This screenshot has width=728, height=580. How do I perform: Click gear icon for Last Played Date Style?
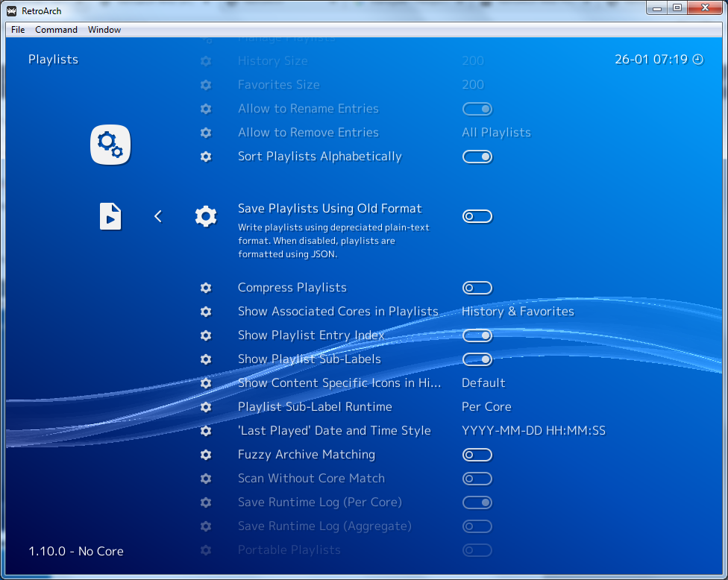tap(206, 431)
